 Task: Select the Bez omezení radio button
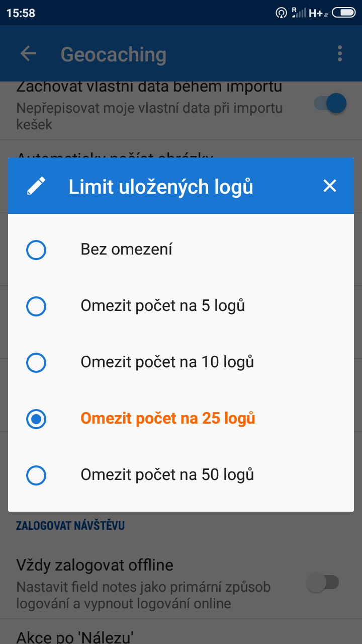pos(36,250)
